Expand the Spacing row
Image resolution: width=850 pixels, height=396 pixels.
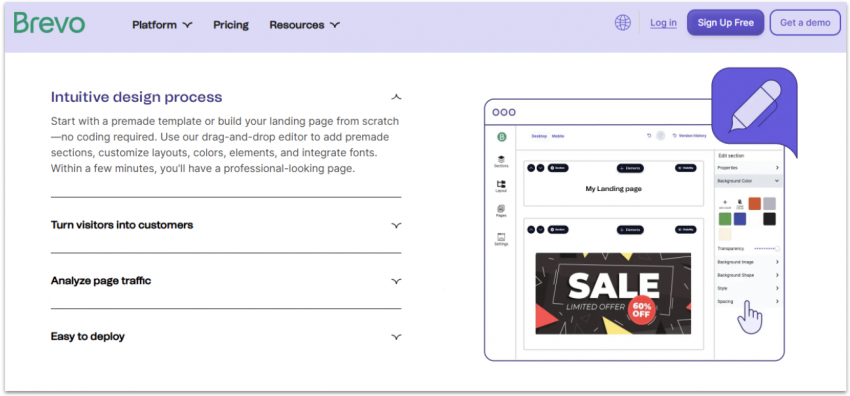click(749, 301)
